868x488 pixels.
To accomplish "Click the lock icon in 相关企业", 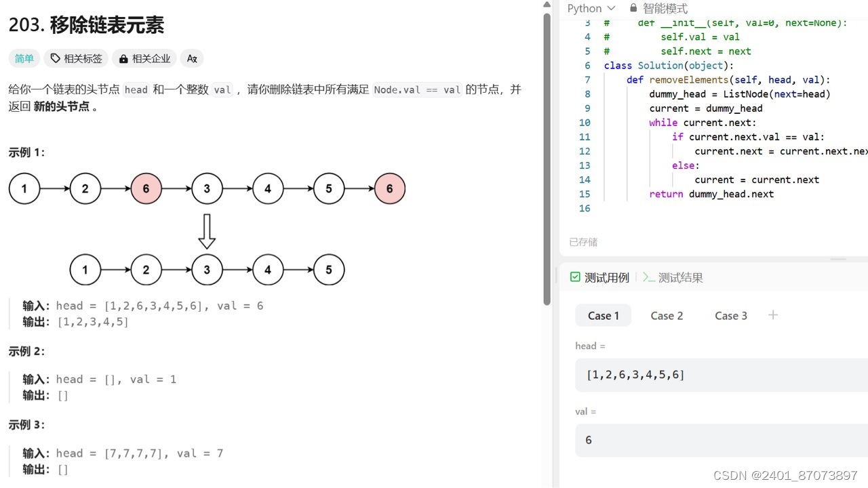I will pos(123,59).
